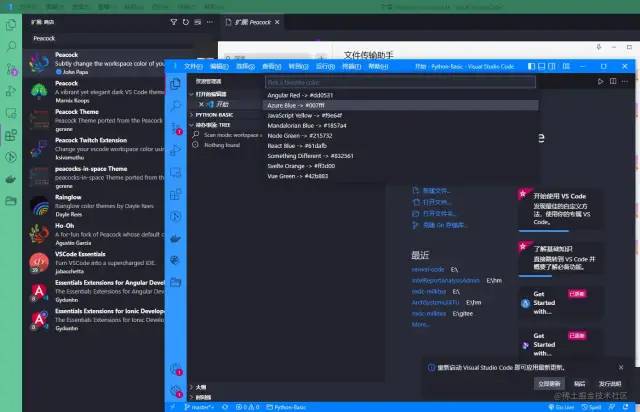The width and height of the screenshot is (640, 412).
Task: Open 帮助 menu in front window
Action: tap(378, 66)
